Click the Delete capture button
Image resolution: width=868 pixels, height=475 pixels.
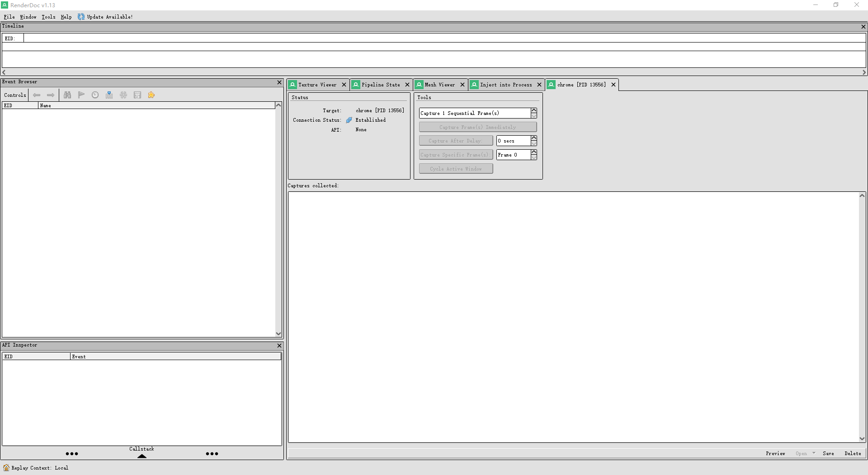853,453
